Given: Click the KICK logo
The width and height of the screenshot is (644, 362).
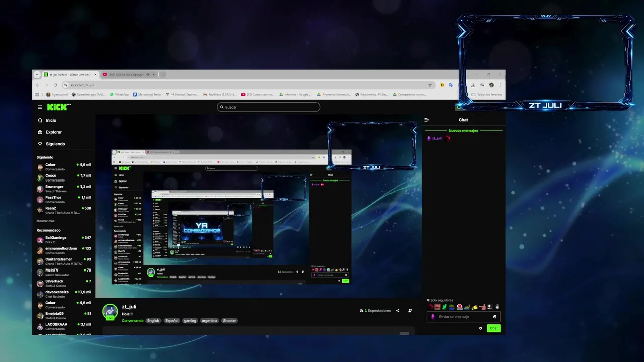Looking at the screenshot, I should point(58,107).
